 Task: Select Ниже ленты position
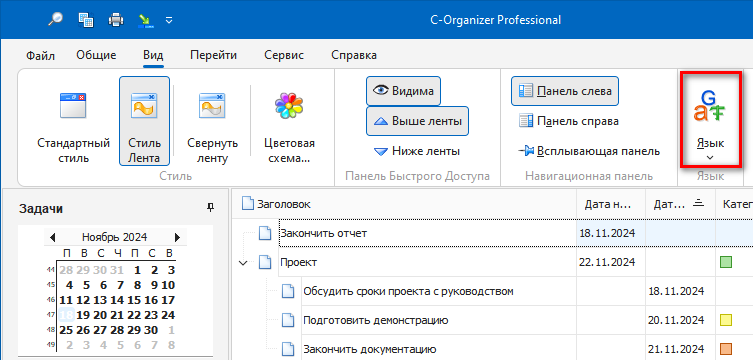[x=417, y=151]
